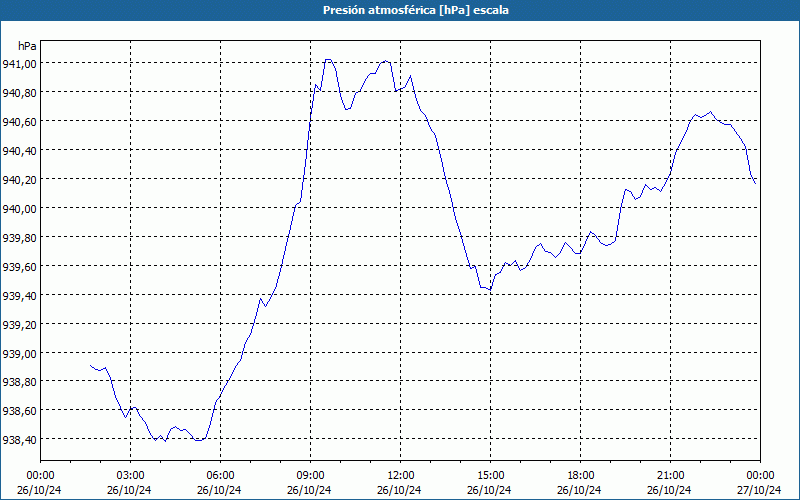Click the 21:00 time label

(670, 476)
